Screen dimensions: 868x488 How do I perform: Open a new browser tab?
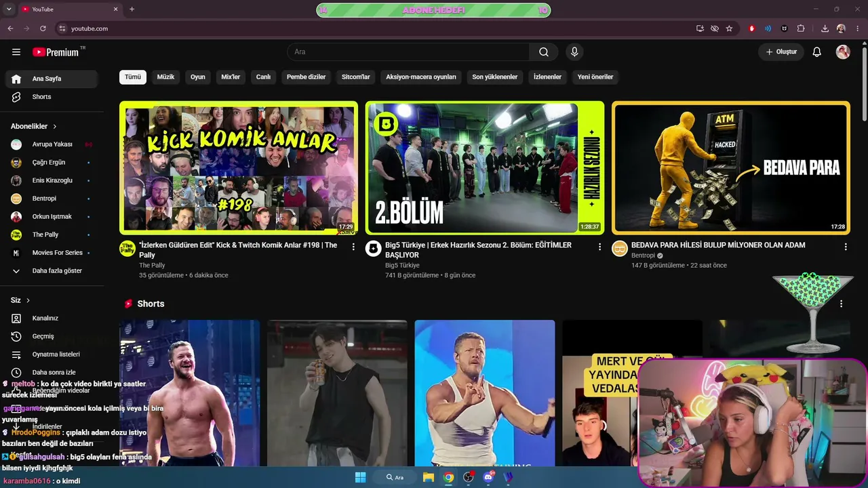132,9
